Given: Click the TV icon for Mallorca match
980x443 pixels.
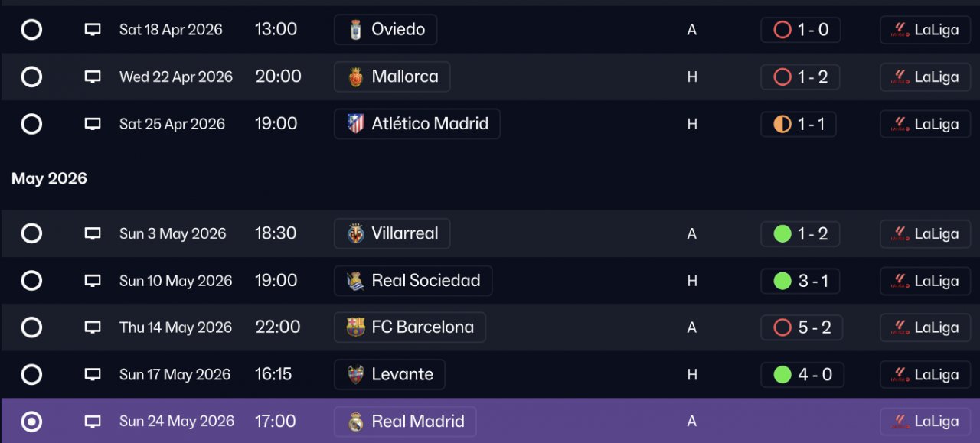Looking at the screenshot, I should (93, 77).
